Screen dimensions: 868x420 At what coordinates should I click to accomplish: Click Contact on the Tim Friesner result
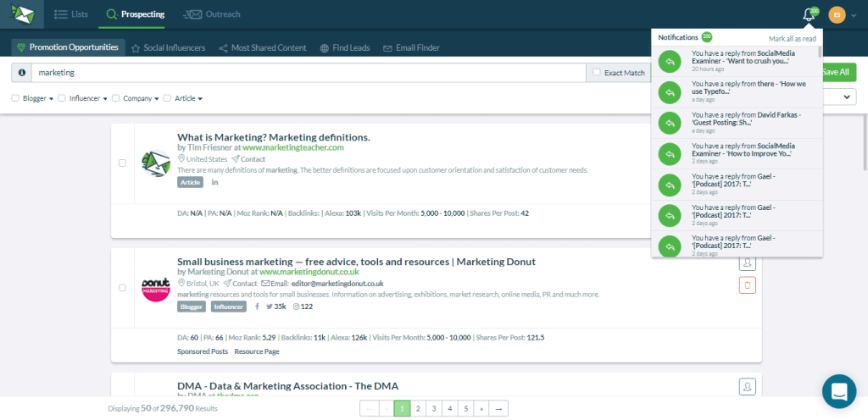(x=248, y=159)
